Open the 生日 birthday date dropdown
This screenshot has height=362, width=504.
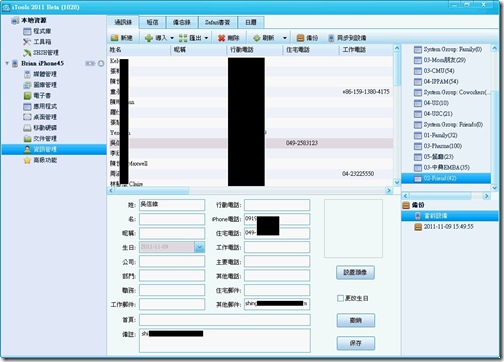click(x=199, y=247)
